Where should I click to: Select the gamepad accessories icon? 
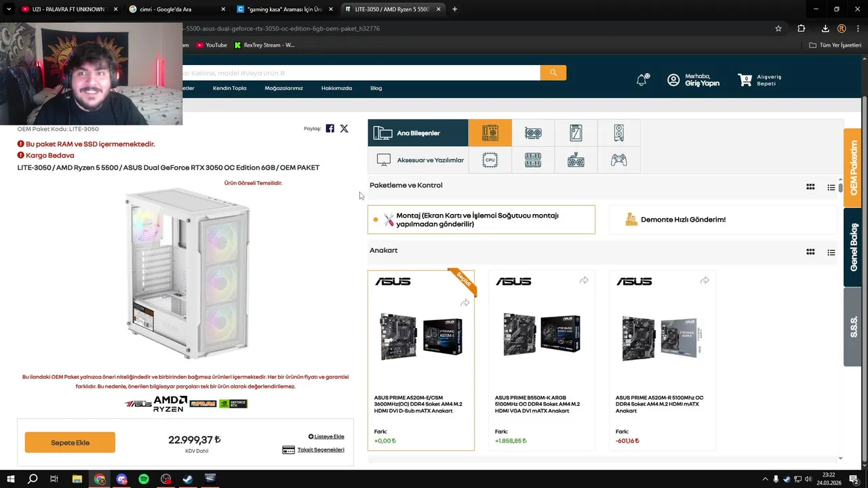point(618,160)
